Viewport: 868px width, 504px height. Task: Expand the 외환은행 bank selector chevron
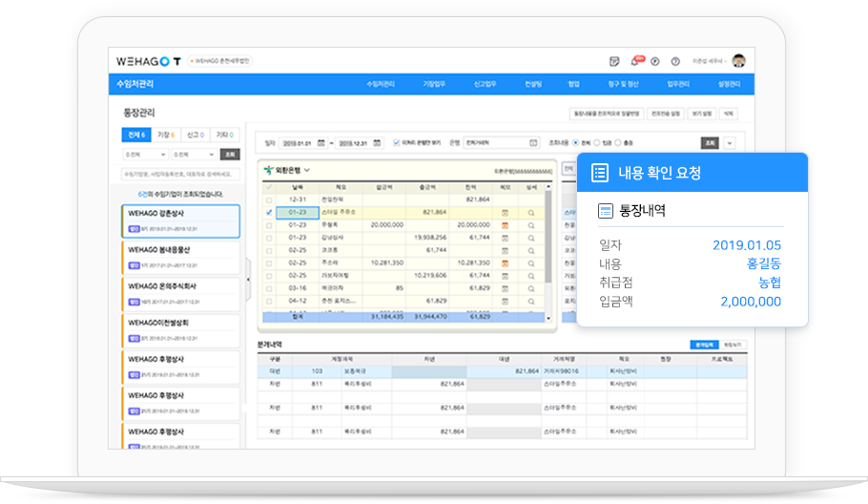[307, 170]
